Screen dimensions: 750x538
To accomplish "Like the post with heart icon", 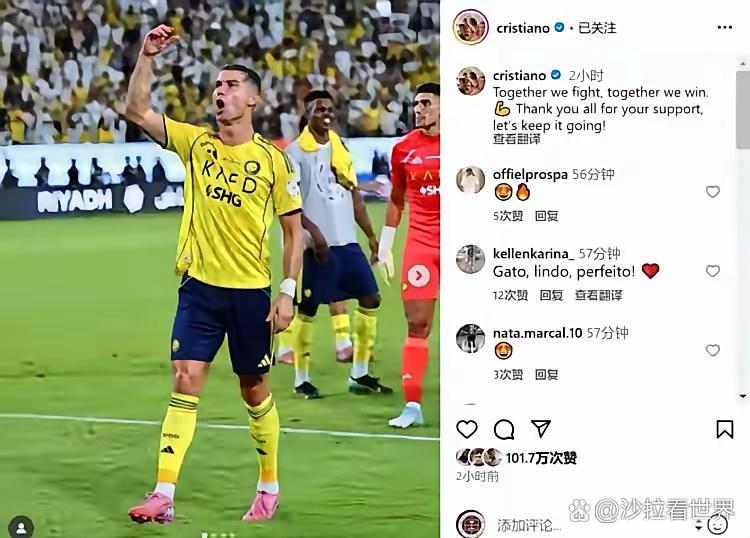I will pyautogui.click(x=467, y=429).
